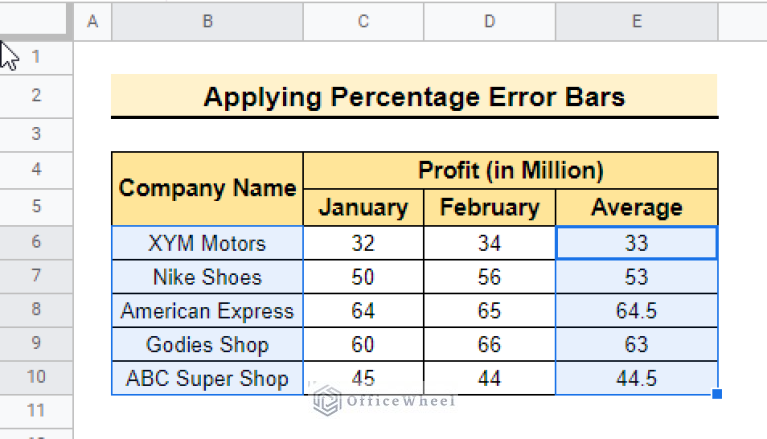Select row 1 header
Screen dimensions: 767x439
(36, 57)
